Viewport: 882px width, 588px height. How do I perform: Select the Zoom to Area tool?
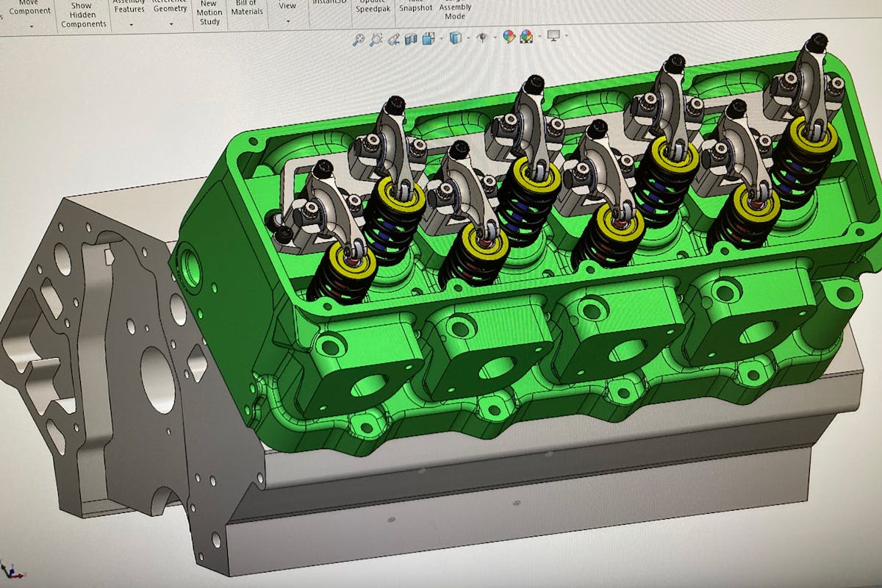pyautogui.click(x=376, y=39)
